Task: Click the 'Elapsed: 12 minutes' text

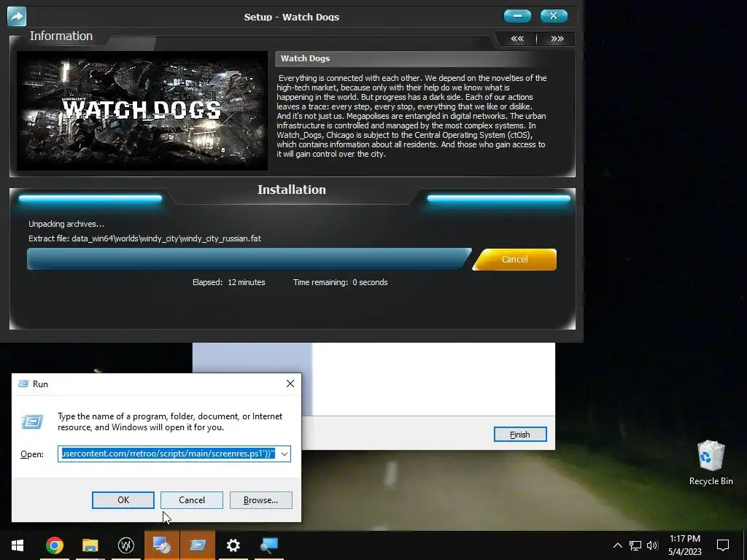Action: [x=228, y=282]
